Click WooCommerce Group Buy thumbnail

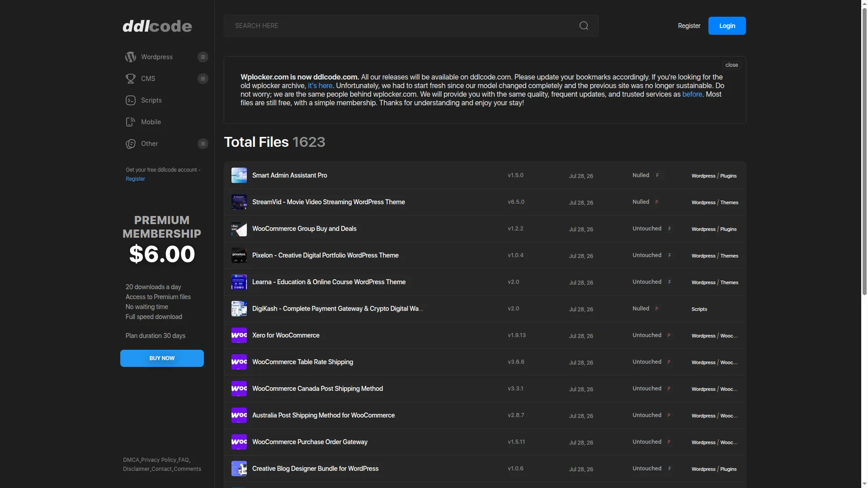pyautogui.click(x=239, y=229)
